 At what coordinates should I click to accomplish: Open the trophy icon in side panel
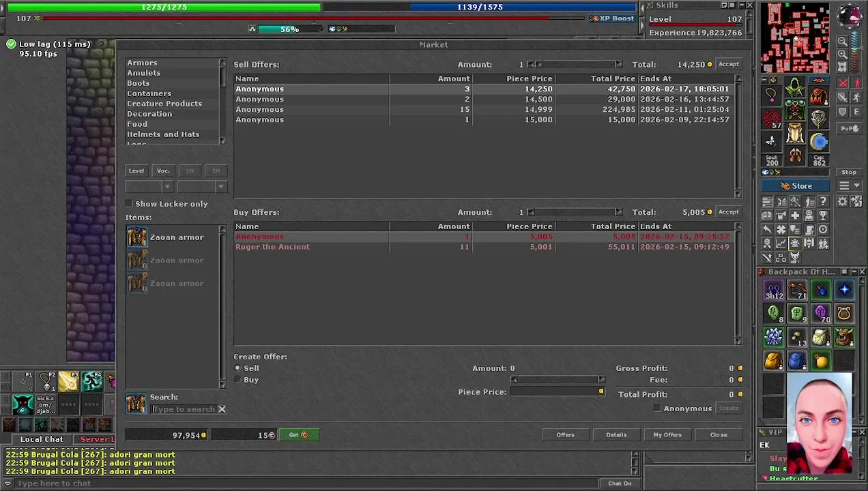[823, 215]
